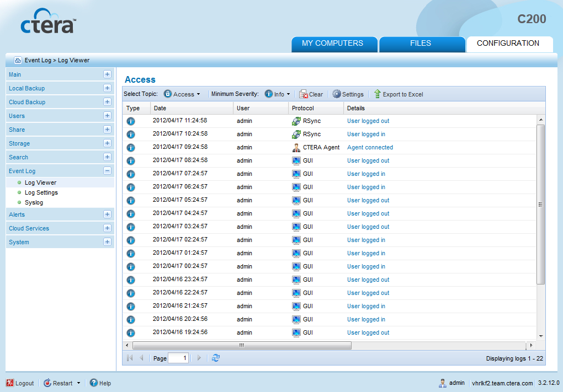
Task: Click the admin user icon in status bar
Action: point(443,383)
